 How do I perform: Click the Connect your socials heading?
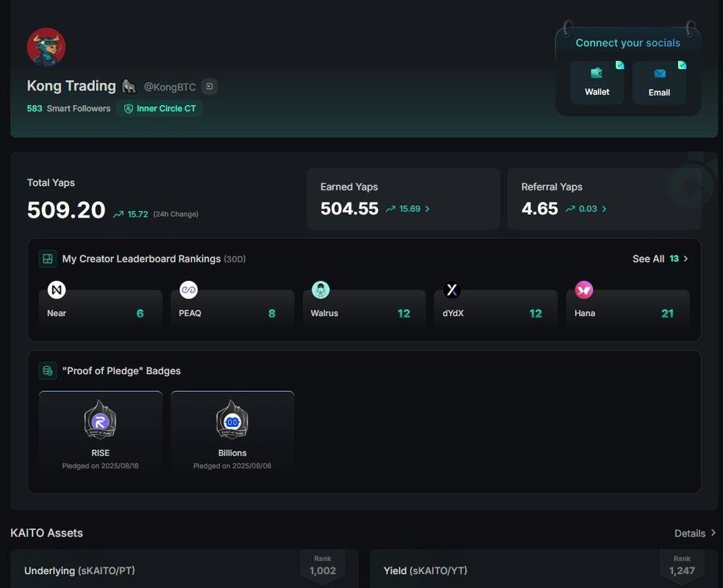click(628, 43)
